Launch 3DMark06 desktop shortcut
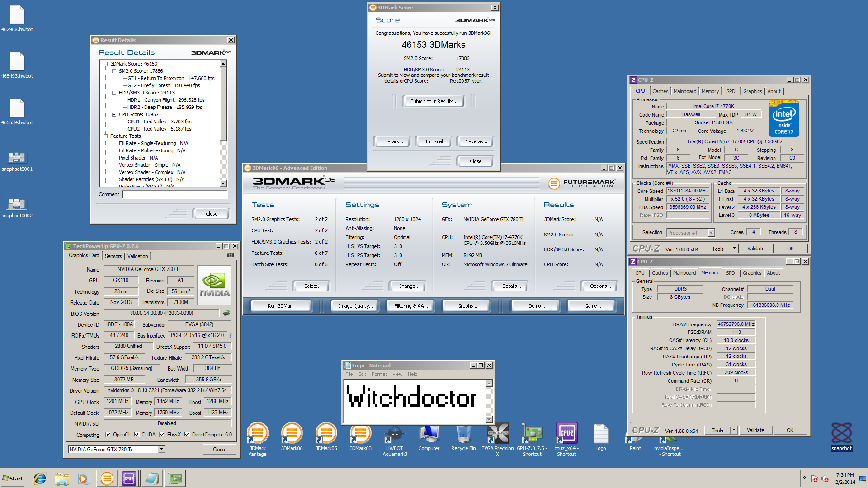This screenshot has width=868, height=488. pyautogui.click(x=292, y=437)
